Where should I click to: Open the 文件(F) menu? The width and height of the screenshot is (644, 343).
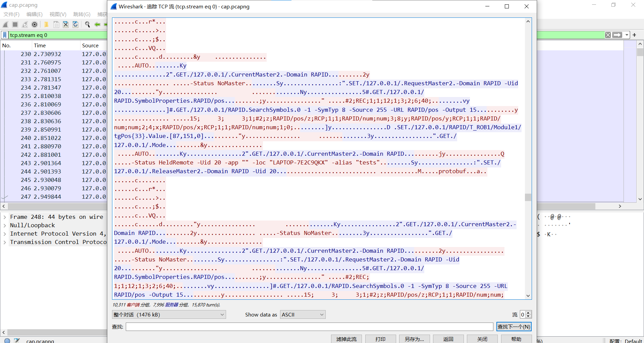pos(12,14)
